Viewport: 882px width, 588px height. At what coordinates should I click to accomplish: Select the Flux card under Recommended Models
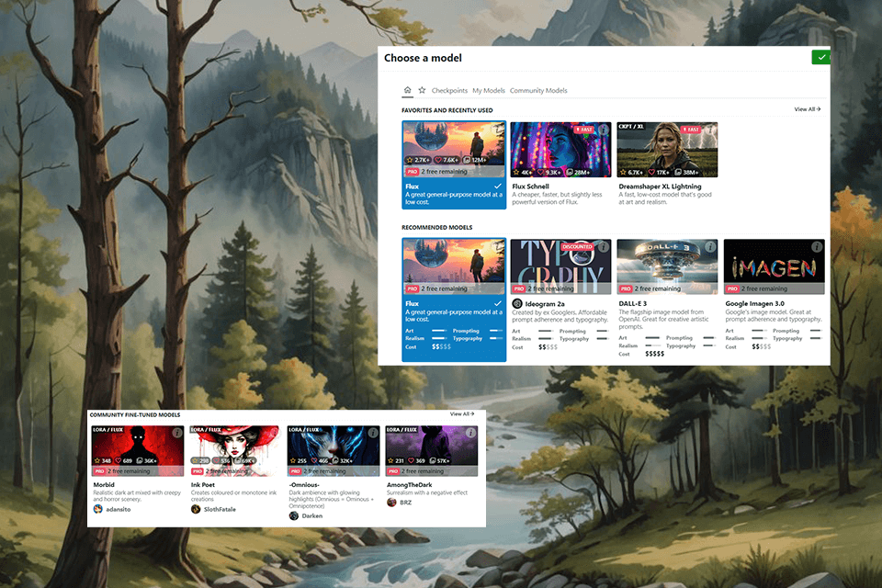point(454,300)
